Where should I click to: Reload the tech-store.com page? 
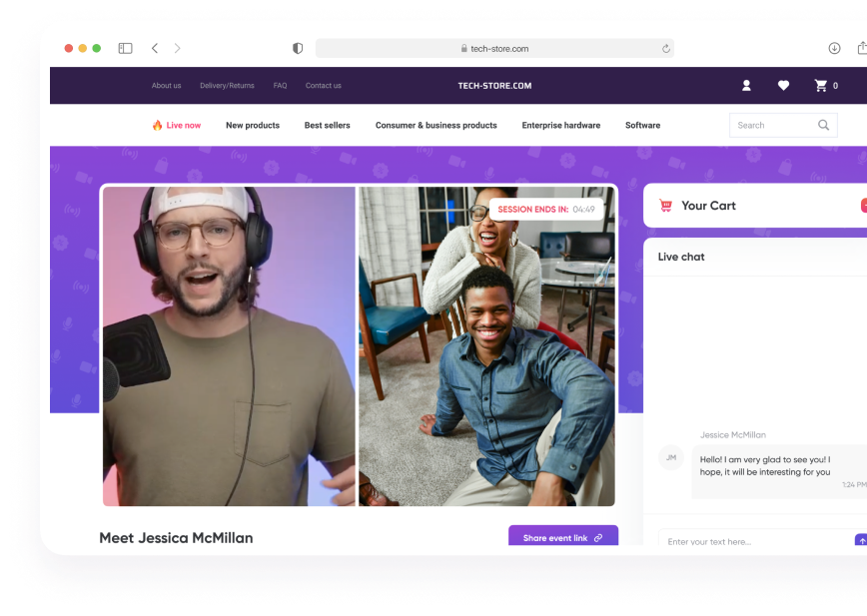(x=665, y=49)
